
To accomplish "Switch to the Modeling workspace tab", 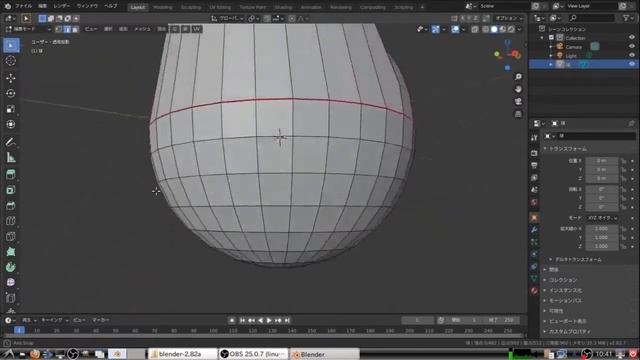I will [x=162, y=7].
